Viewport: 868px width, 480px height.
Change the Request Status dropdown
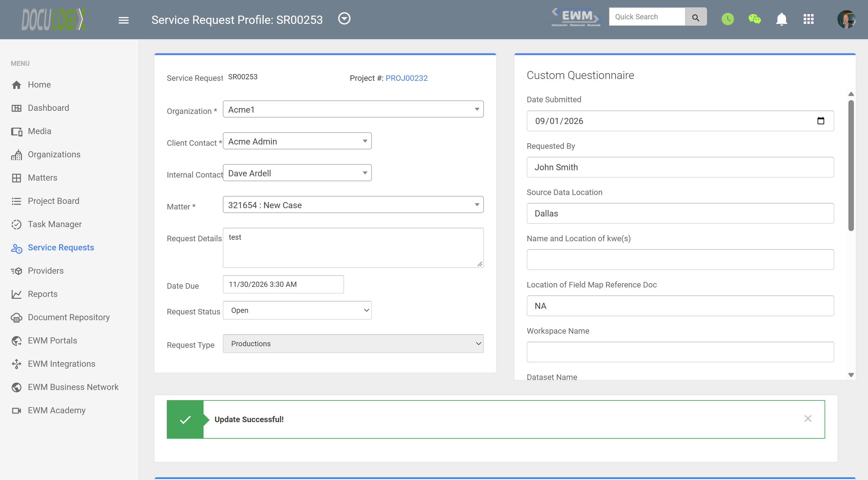tap(297, 310)
